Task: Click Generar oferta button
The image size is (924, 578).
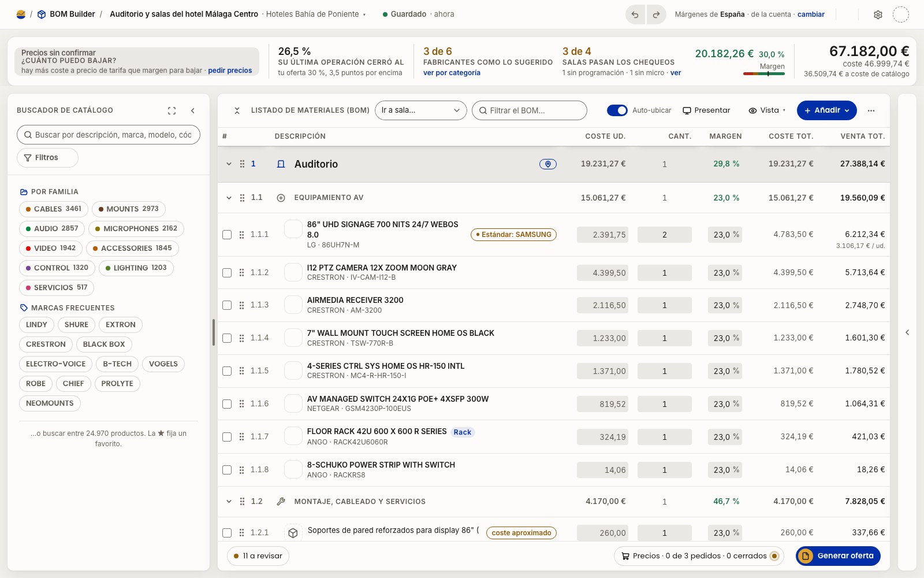Action: click(839, 556)
